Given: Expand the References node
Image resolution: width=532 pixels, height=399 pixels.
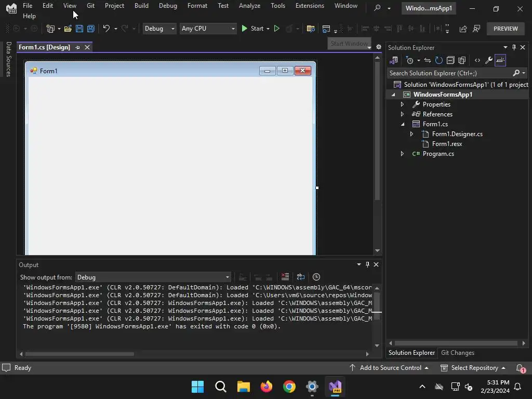Looking at the screenshot, I should point(403,114).
